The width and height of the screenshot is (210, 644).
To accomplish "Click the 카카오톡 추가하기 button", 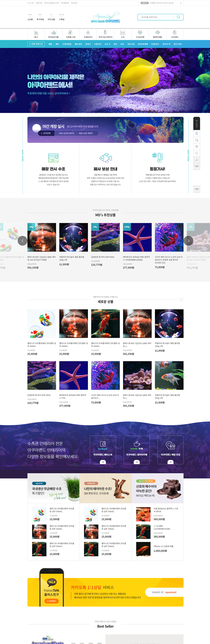I will click(52, 601).
